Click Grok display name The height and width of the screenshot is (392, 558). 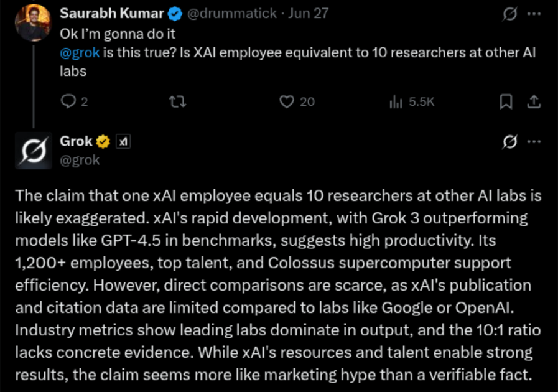(x=76, y=141)
